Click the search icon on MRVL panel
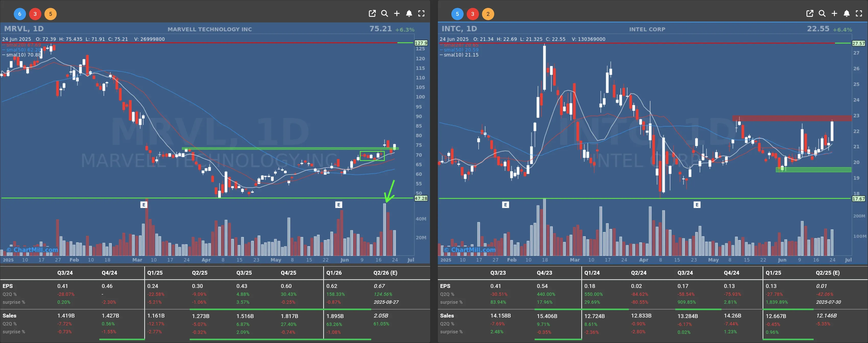 tap(384, 14)
